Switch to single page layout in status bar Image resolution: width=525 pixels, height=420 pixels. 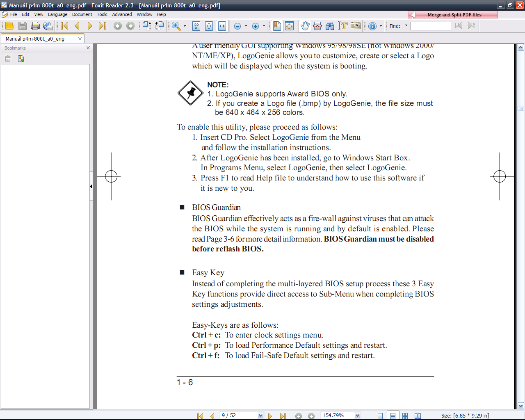coord(380,416)
